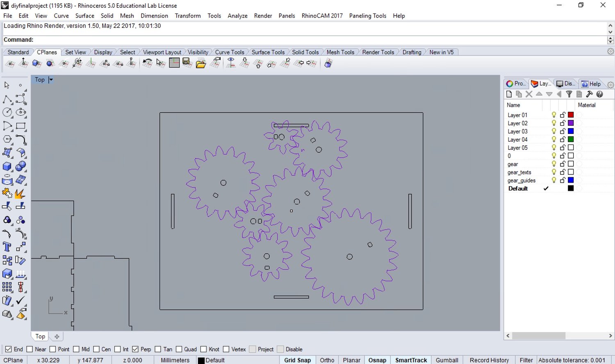The image size is (615, 364).
Task: Change Layer 01 red color swatch
Action: pyautogui.click(x=571, y=115)
